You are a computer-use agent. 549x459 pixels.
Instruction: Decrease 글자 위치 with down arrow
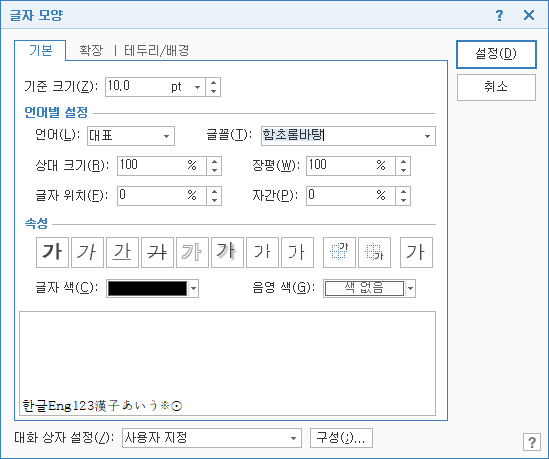pos(214,200)
